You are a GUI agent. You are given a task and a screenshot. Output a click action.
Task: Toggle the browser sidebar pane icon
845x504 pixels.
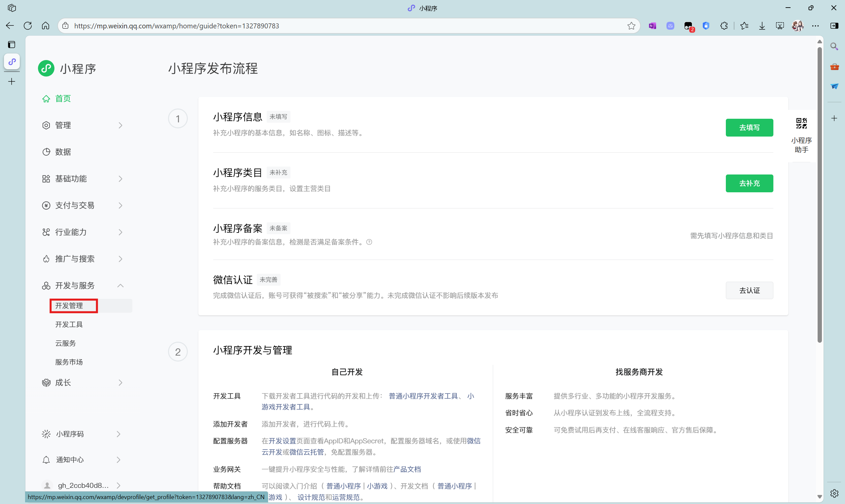click(x=834, y=26)
